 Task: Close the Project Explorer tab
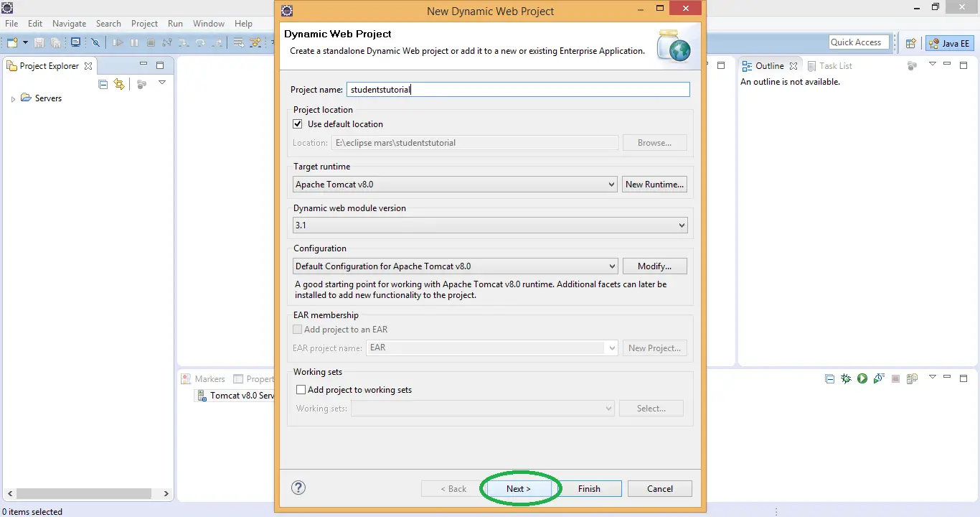(88, 66)
